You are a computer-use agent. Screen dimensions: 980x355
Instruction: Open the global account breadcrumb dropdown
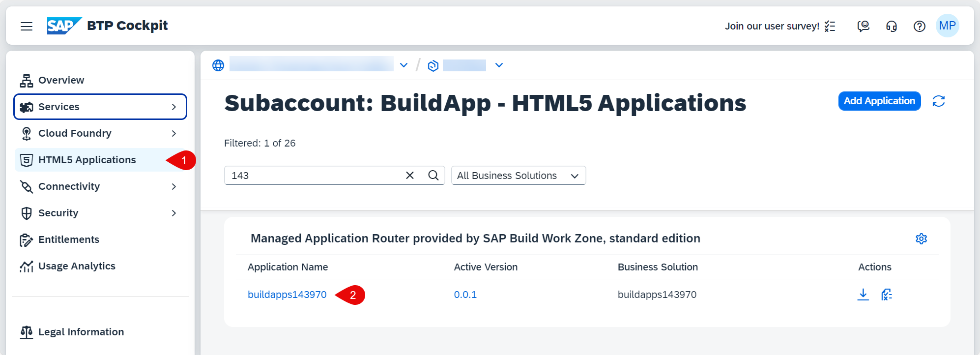[404, 65]
